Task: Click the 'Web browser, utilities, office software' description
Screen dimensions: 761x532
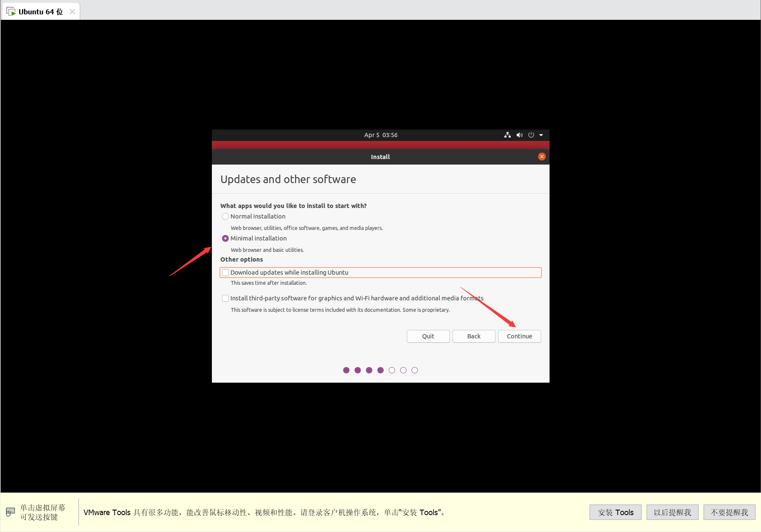Action: [306, 228]
